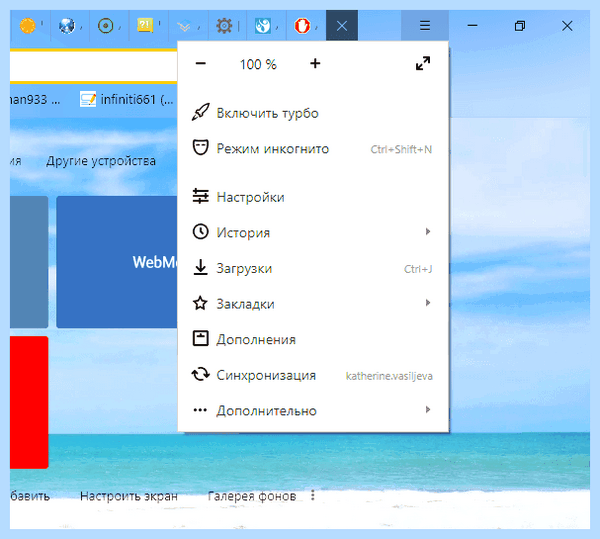Click the Другие устройства link

click(x=101, y=161)
